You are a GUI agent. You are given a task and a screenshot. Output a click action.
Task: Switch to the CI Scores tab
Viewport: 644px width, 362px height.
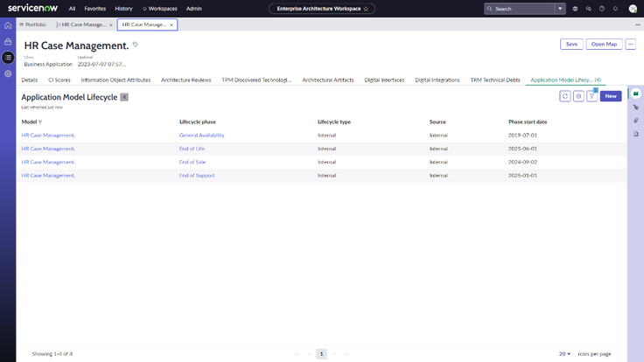click(x=59, y=80)
